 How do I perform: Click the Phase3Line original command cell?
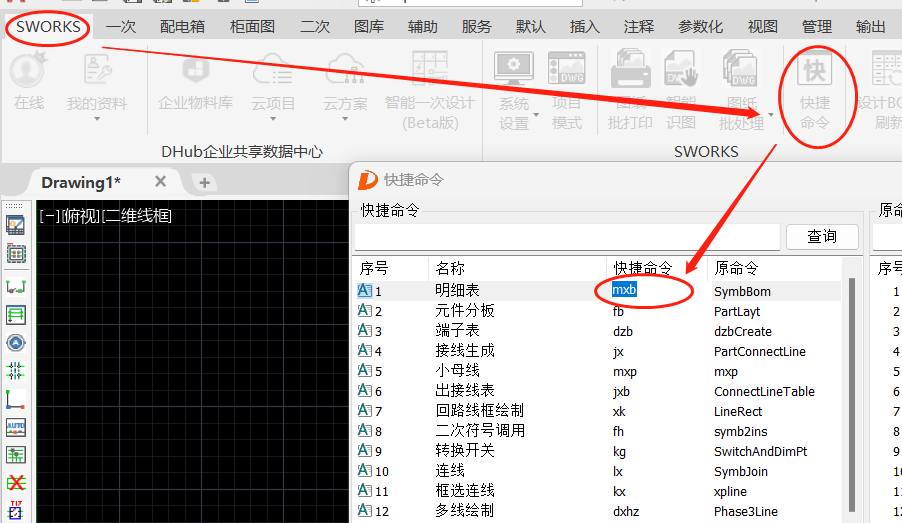[x=746, y=511]
